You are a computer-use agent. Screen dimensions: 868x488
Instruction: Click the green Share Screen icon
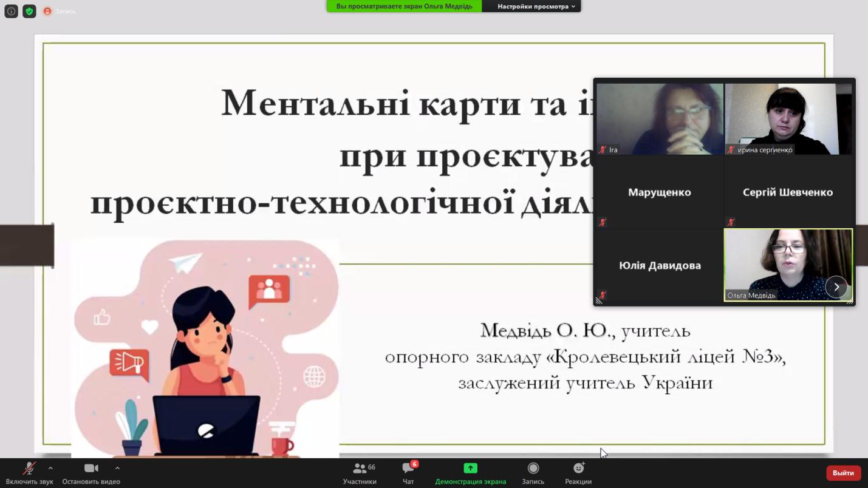click(x=470, y=468)
